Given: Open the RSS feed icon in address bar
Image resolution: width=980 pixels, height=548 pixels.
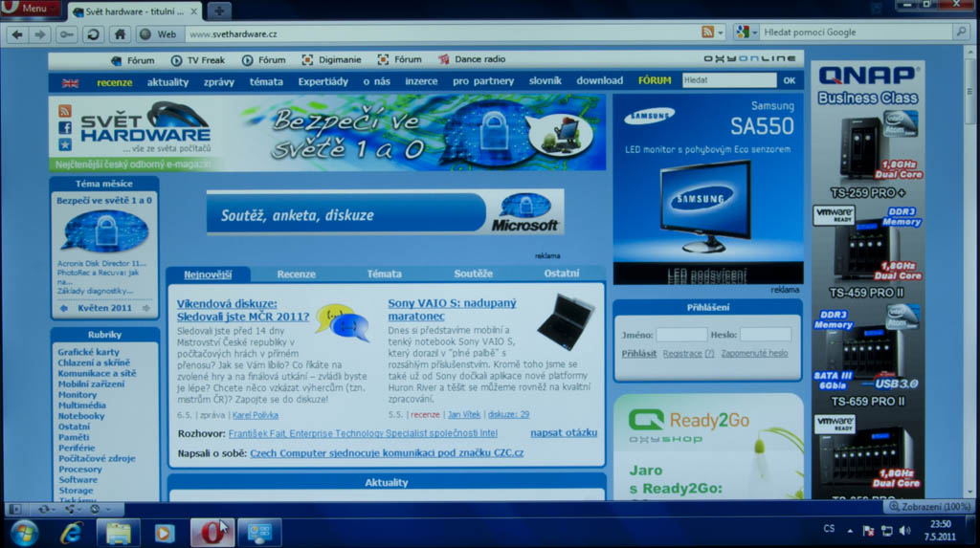Looking at the screenshot, I should (x=707, y=33).
